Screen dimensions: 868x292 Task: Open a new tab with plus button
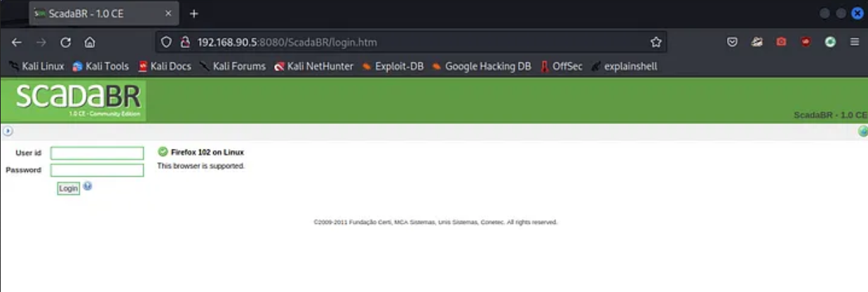tap(194, 14)
